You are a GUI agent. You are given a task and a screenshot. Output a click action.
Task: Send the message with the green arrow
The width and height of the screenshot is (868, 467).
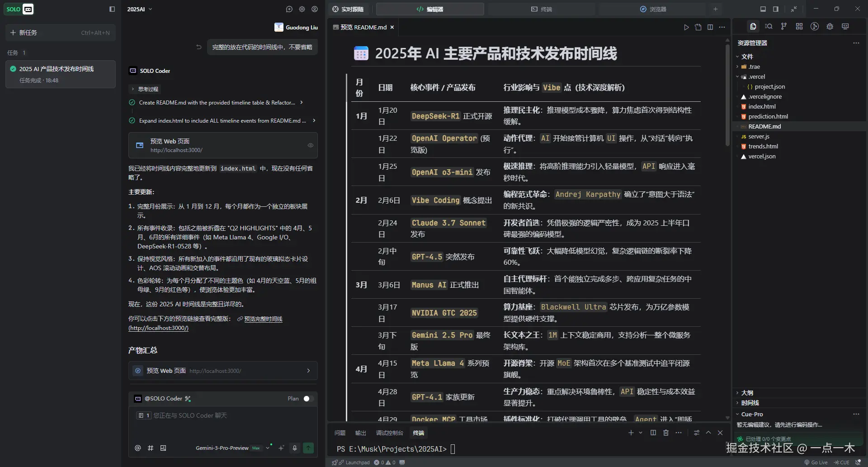308,448
